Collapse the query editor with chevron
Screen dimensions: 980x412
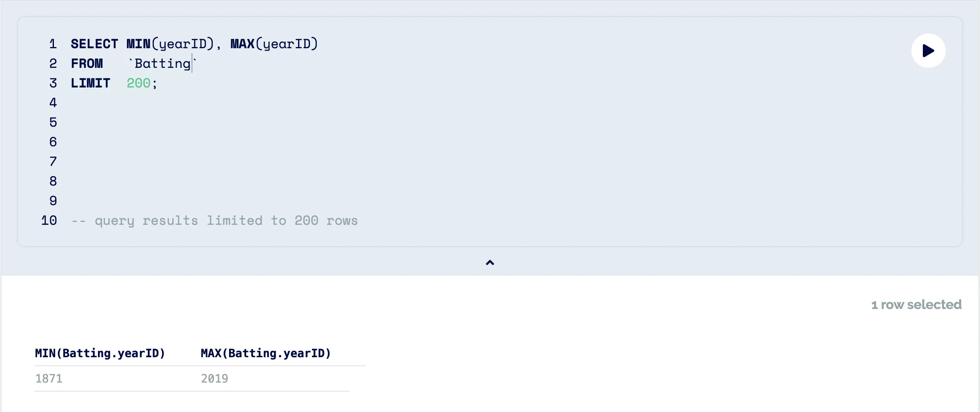490,263
